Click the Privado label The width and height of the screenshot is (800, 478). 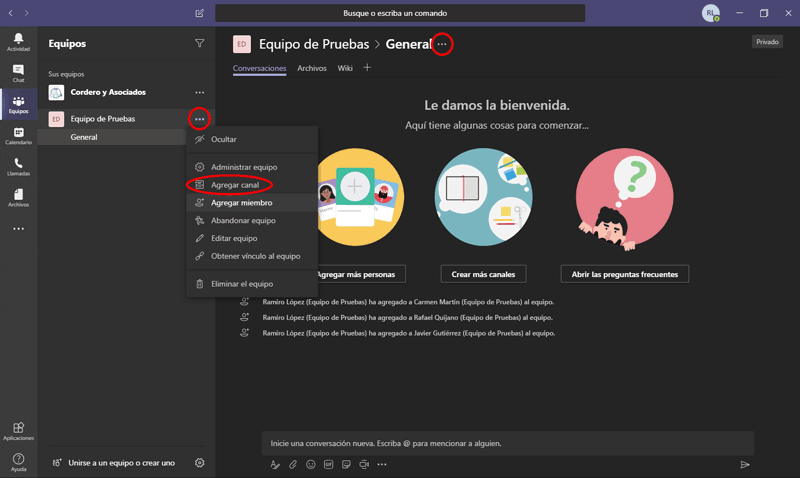click(x=767, y=42)
